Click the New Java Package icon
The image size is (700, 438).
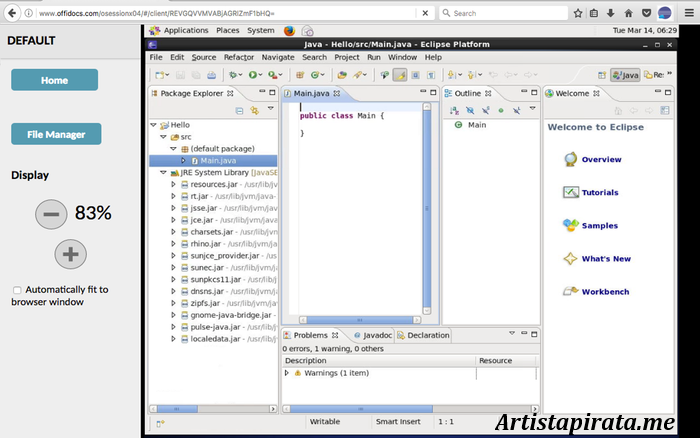[x=300, y=75]
